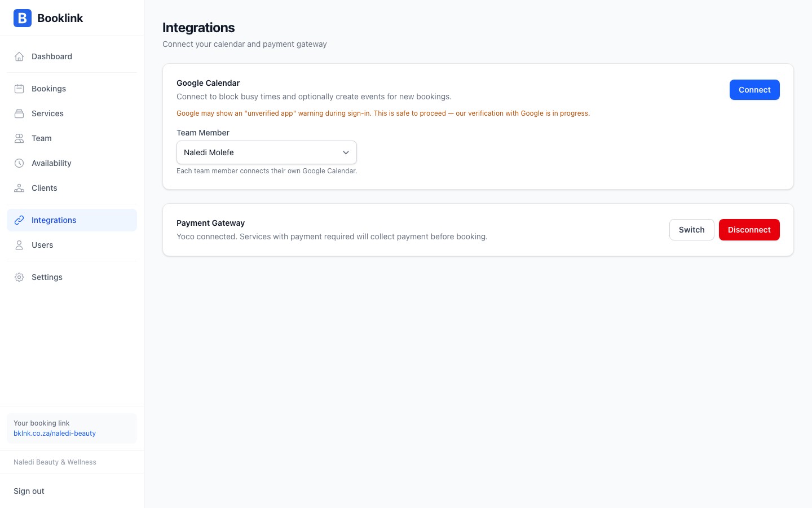
Task: Open the Users page from the sidebar
Action: pos(42,245)
